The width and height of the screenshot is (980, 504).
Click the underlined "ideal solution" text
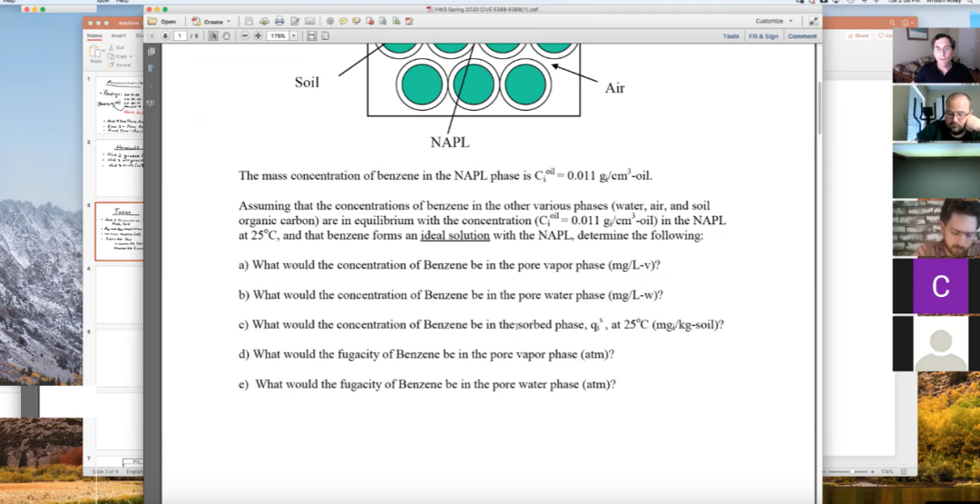tap(456, 236)
